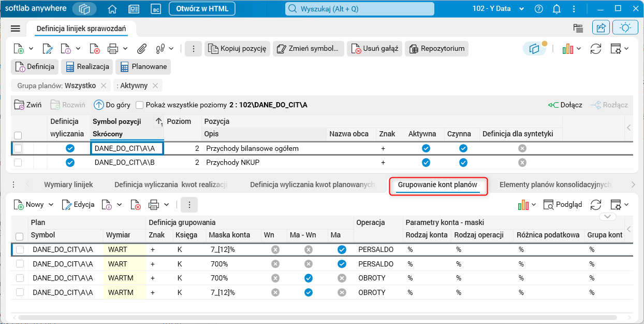Image resolution: width=644 pixels, height=324 pixels.
Task: Click the paperclip attachments icon
Action: coord(141,49)
